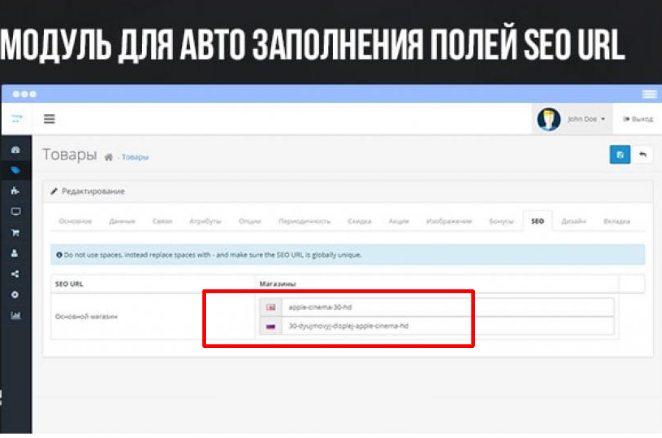Open the Reports chart icon in sidebar
Viewport: 662px width, 438px height.
(x=15, y=316)
